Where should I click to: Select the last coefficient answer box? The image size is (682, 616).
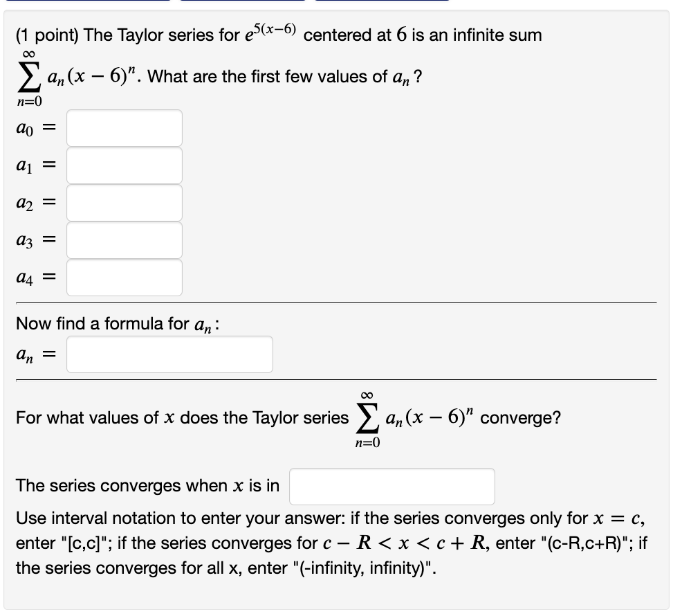point(123,277)
